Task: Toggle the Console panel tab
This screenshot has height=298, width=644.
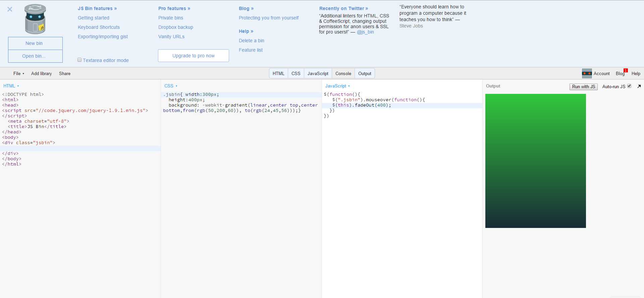Action: [x=343, y=73]
